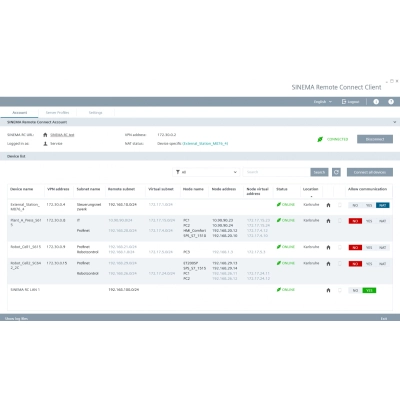400x400 pixels.
Task: Click Connect all devices button
Action: 370,172
